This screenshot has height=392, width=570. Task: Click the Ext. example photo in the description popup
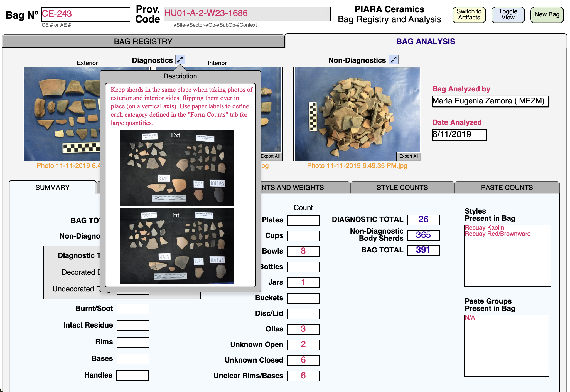pyautogui.click(x=177, y=168)
